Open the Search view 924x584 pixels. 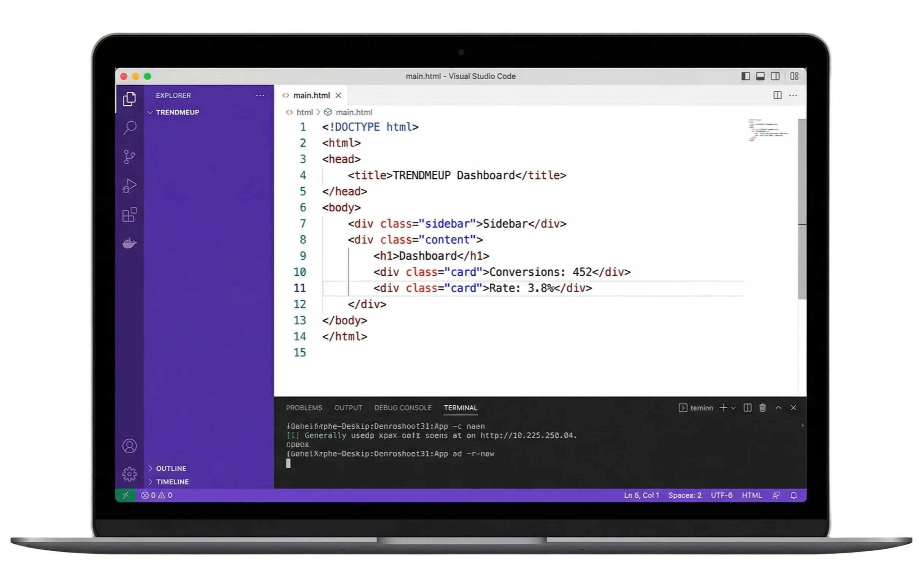[x=130, y=127]
